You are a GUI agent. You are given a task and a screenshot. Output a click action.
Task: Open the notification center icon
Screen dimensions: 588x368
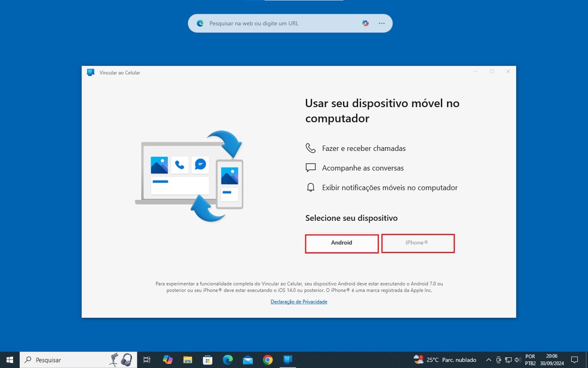574,360
